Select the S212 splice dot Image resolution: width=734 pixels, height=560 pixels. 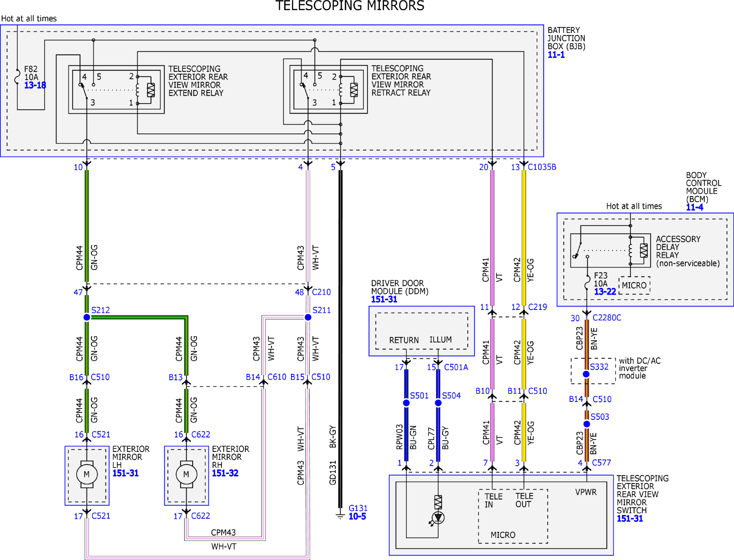[x=87, y=317]
